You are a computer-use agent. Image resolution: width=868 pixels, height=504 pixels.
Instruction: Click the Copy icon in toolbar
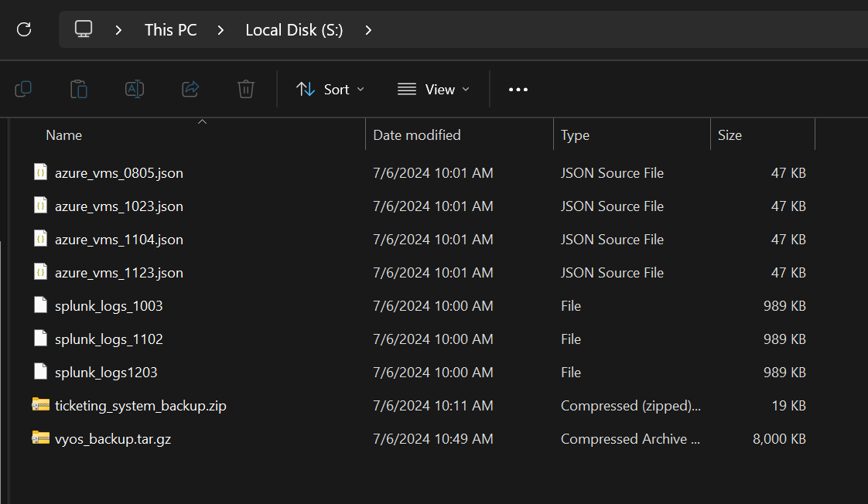point(23,90)
